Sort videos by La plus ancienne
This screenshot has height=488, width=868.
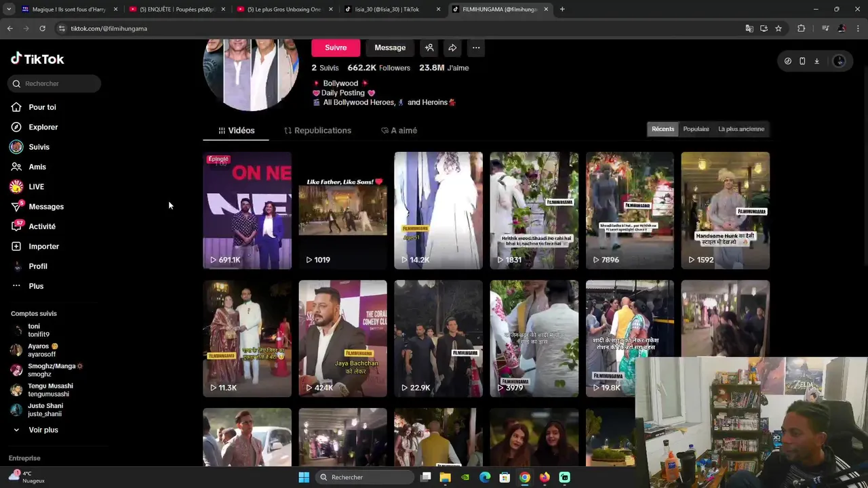[x=741, y=129]
